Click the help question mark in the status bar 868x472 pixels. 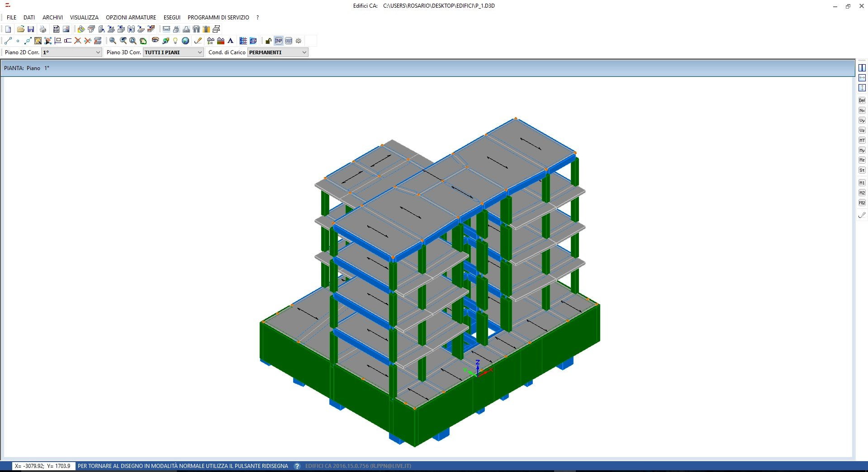[297, 466]
